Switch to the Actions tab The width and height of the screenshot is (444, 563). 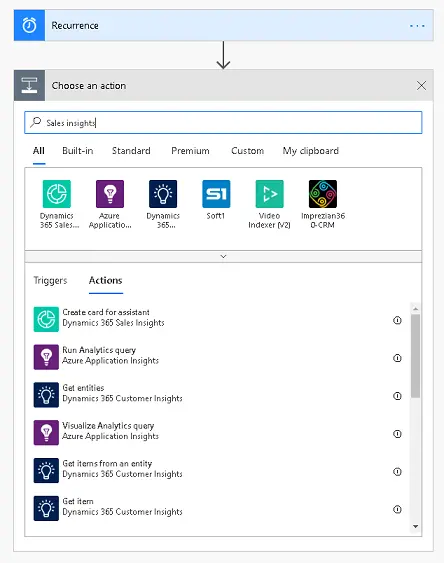pyautogui.click(x=106, y=280)
